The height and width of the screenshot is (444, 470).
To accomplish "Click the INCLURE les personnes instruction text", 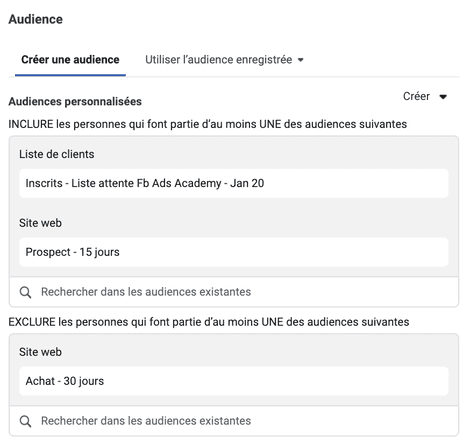I will [208, 124].
